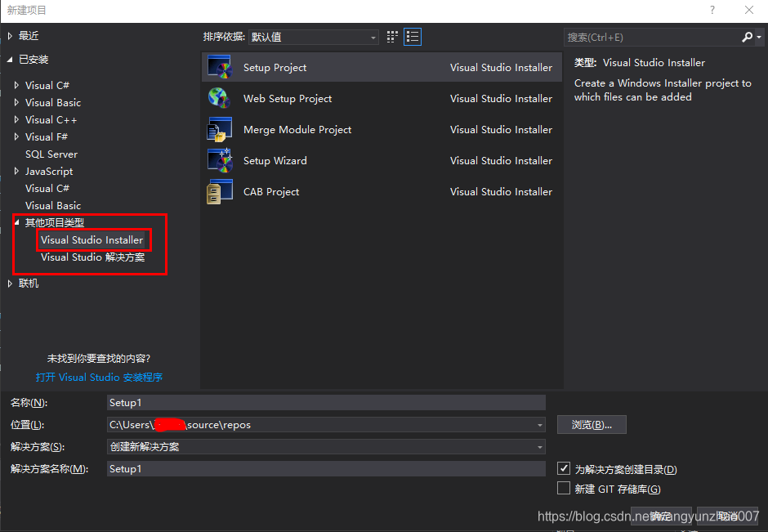Select the Web Setup Project globe icon
Viewport: 768px width, 532px height.
point(220,98)
